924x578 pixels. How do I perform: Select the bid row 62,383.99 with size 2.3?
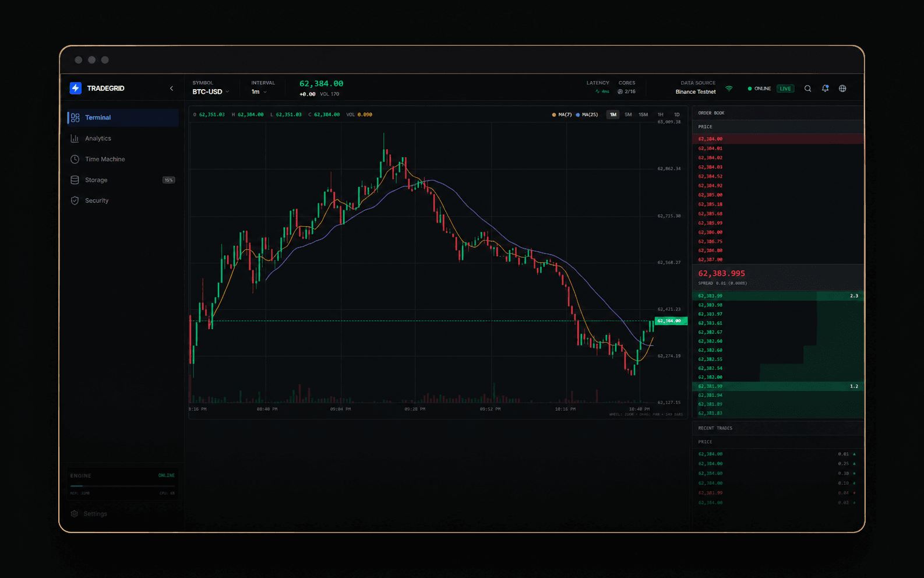778,296
